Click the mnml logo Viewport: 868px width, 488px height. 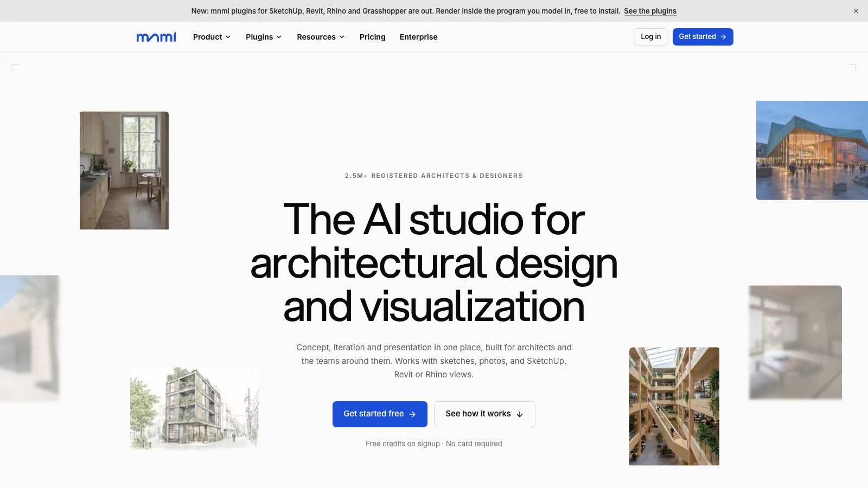tap(156, 37)
